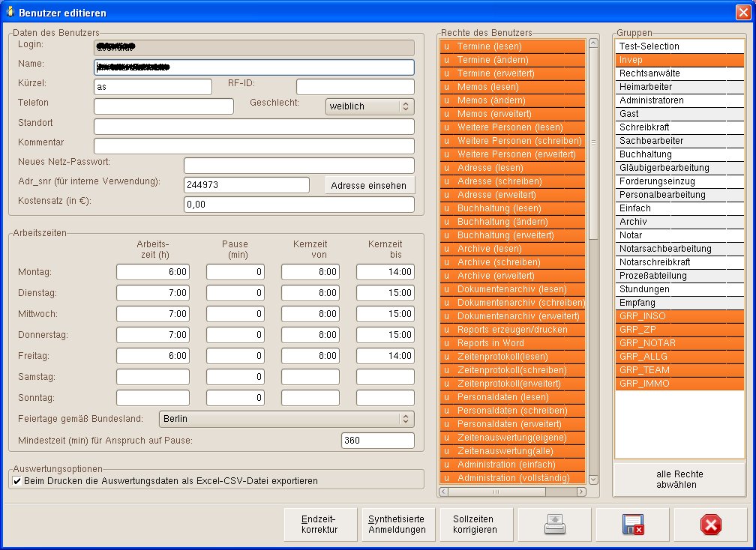
Task: Open the Feiertage Bundesland dropdown showing Berlin
Action: tap(286, 419)
